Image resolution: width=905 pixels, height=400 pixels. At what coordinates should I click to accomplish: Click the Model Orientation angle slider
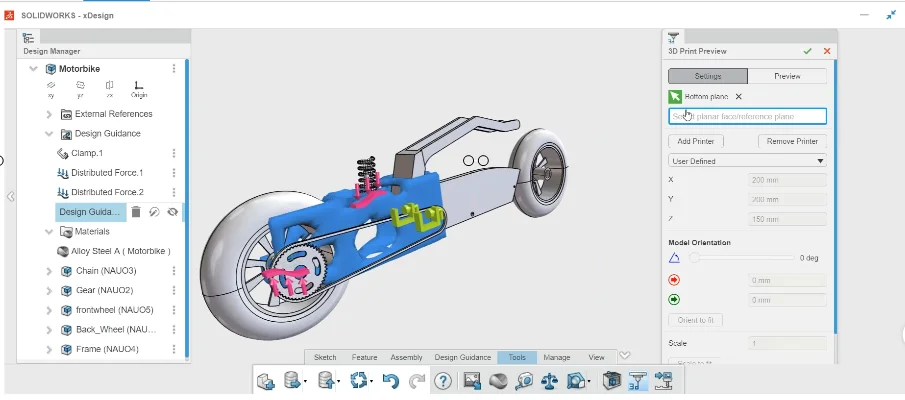(x=740, y=258)
